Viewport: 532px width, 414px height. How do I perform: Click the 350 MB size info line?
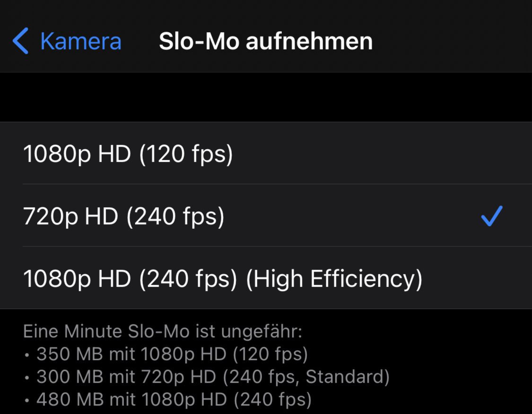click(172, 354)
